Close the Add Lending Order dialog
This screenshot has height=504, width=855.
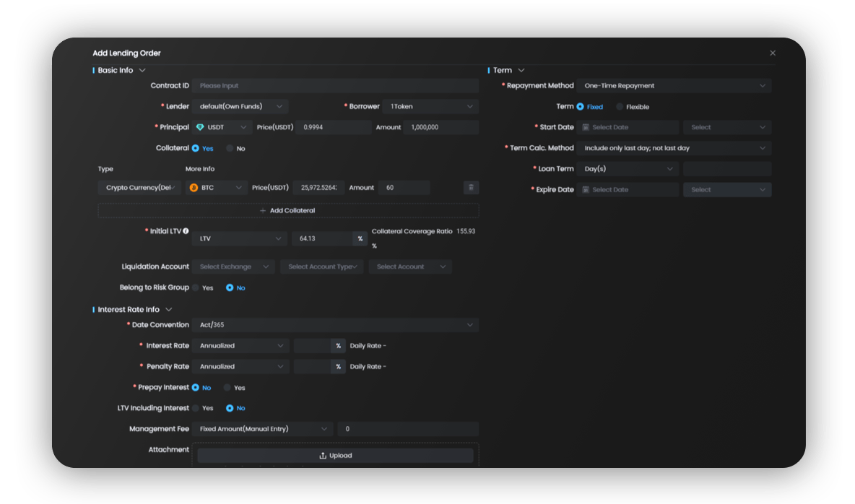772,53
